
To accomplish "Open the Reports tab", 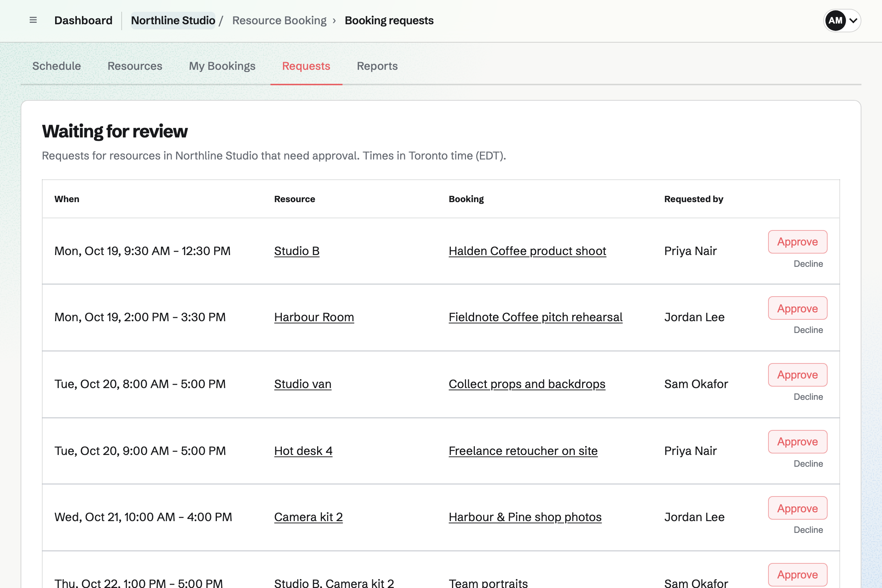I will click(377, 66).
